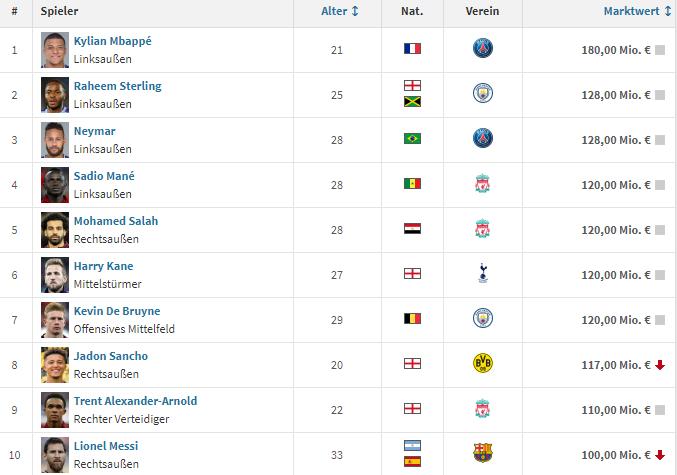677x475 pixels.
Task: Click the Liverpool crest in Sadio Mané's row
Action: (x=483, y=184)
